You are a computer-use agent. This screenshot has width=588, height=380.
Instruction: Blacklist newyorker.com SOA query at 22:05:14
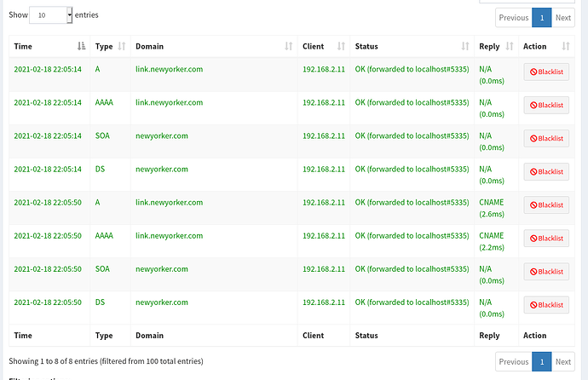[546, 138]
